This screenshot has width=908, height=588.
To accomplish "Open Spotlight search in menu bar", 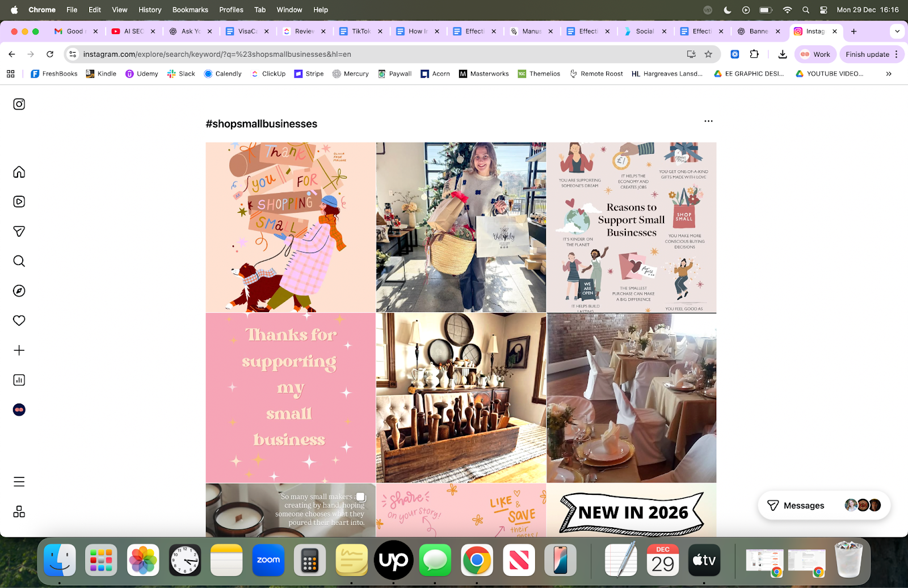I will tap(806, 10).
